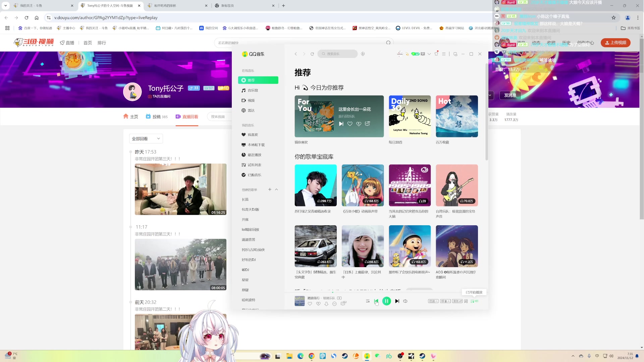Open the 全部回看 filter dropdown

[x=146, y=139]
